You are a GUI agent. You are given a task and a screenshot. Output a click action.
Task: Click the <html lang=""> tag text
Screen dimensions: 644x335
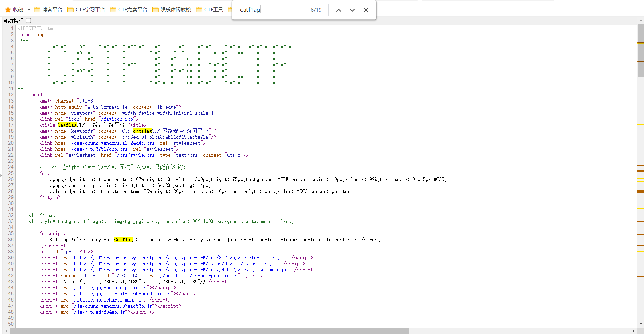tap(37, 35)
